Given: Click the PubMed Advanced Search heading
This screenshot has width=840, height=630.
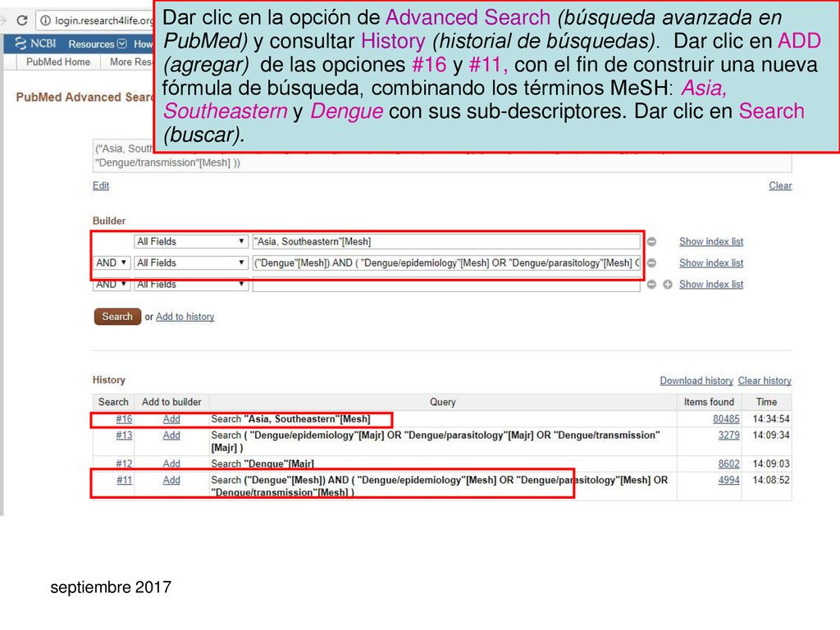Looking at the screenshot, I should pyautogui.click(x=84, y=97).
